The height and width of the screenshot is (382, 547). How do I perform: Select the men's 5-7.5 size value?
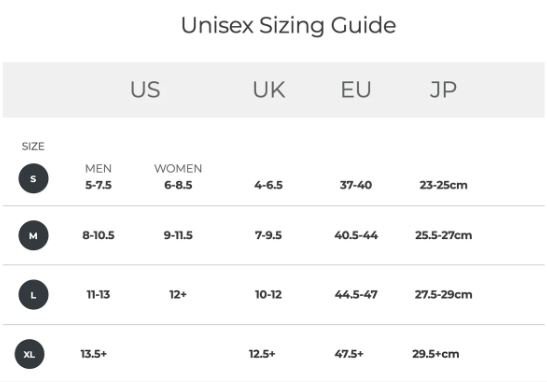[x=98, y=185]
